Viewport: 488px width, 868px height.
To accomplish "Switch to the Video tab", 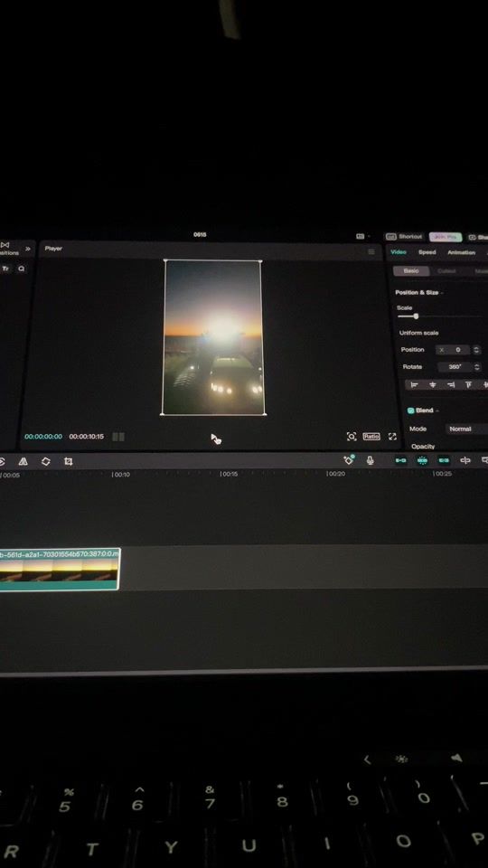I will pyautogui.click(x=399, y=252).
